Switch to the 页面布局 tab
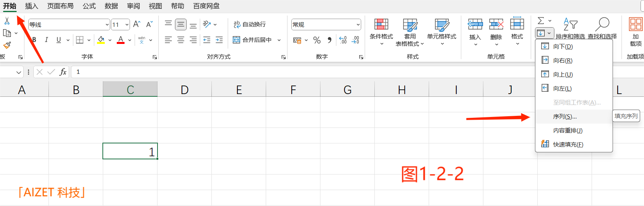Viewport: 644px width, 206px height. pos(60,6)
